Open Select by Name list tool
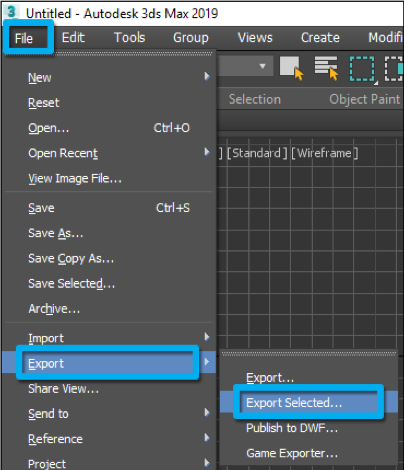The width and height of the screenshot is (404, 470). pos(327,68)
